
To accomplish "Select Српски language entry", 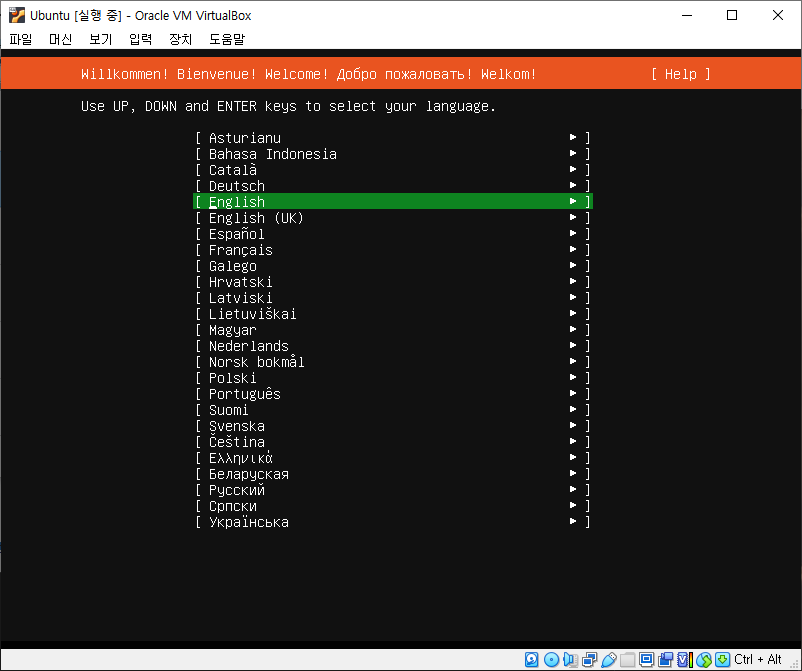I will pyautogui.click(x=393, y=506).
